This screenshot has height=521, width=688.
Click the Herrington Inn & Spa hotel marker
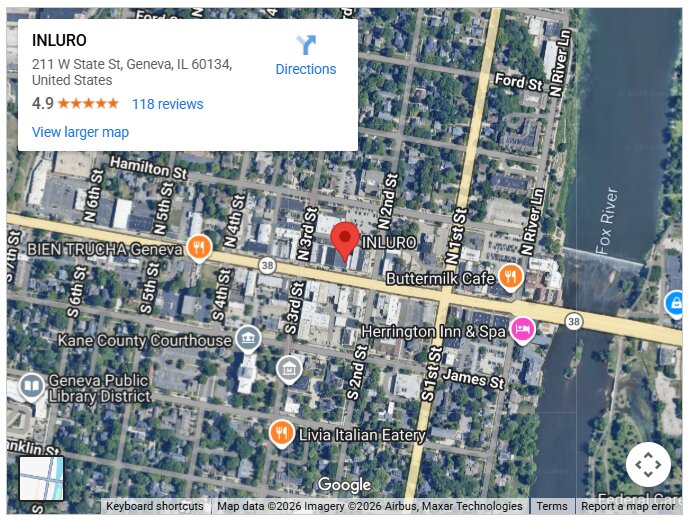coord(522,330)
